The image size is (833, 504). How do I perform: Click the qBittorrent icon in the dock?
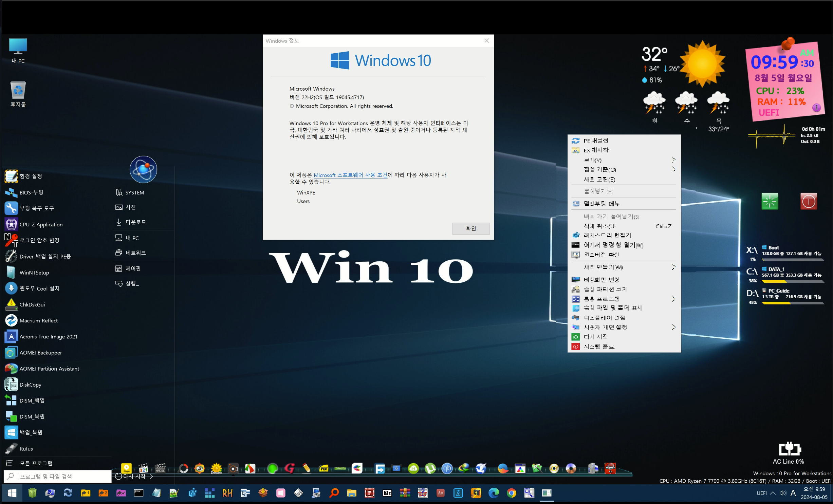click(x=447, y=469)
